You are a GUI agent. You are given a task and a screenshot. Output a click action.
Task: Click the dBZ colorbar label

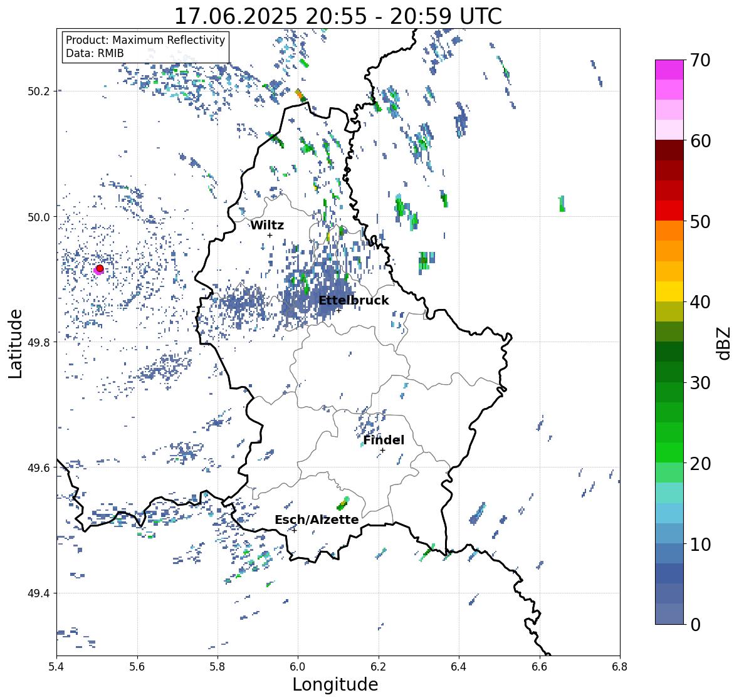point(723,343)
